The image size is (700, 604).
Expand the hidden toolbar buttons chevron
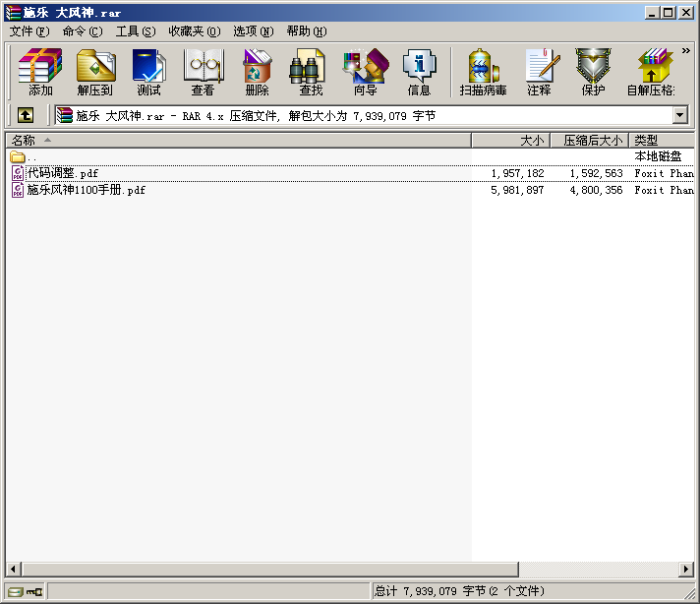(685, 51)
